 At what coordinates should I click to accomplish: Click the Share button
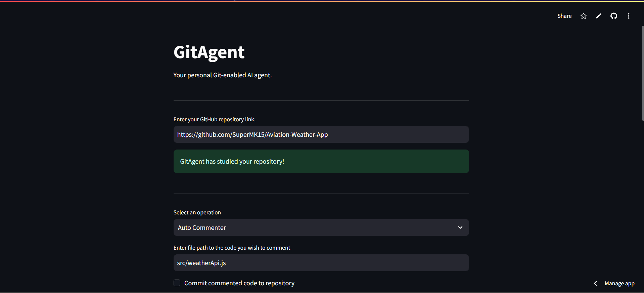point(564,16)
